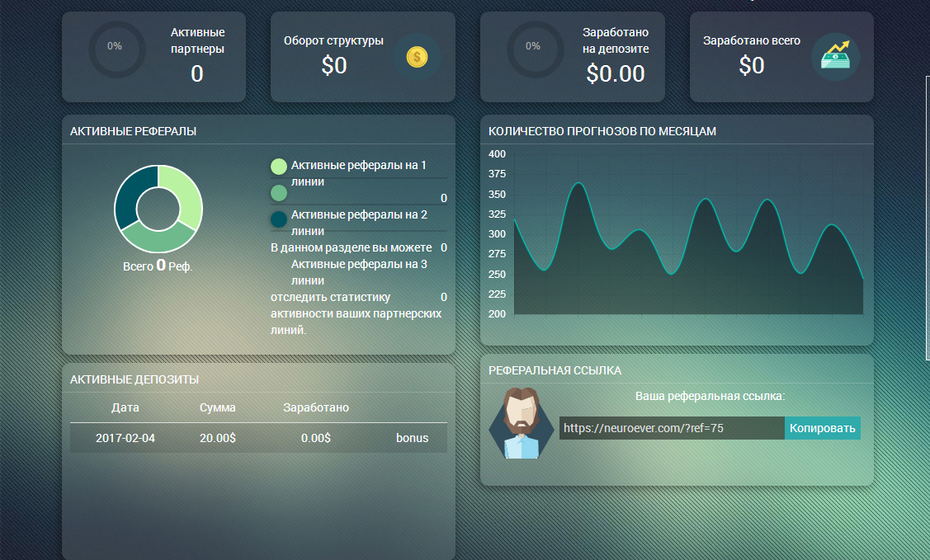Screen dimensions: 930x560
Task: Click the Заработано column header
Action: 315,407
